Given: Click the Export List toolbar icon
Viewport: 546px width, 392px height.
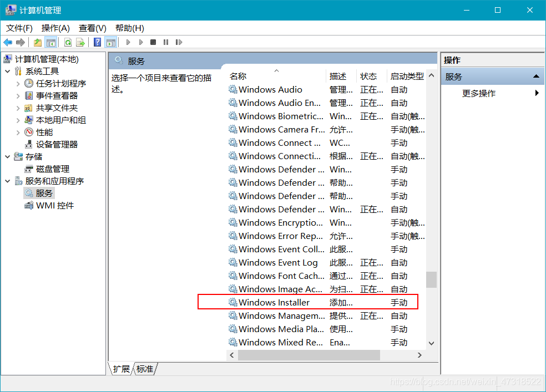Looking at the screenshot, I should [80, 43].
